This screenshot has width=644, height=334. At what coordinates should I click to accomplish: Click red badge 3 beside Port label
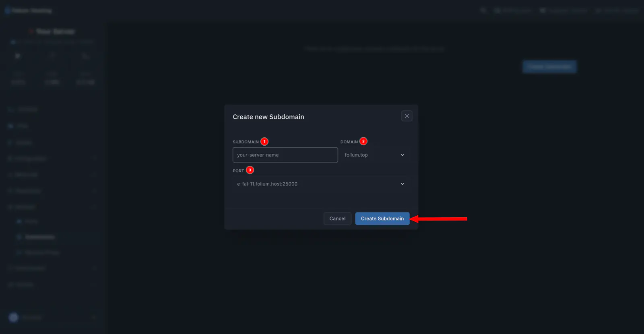(250, 170)
